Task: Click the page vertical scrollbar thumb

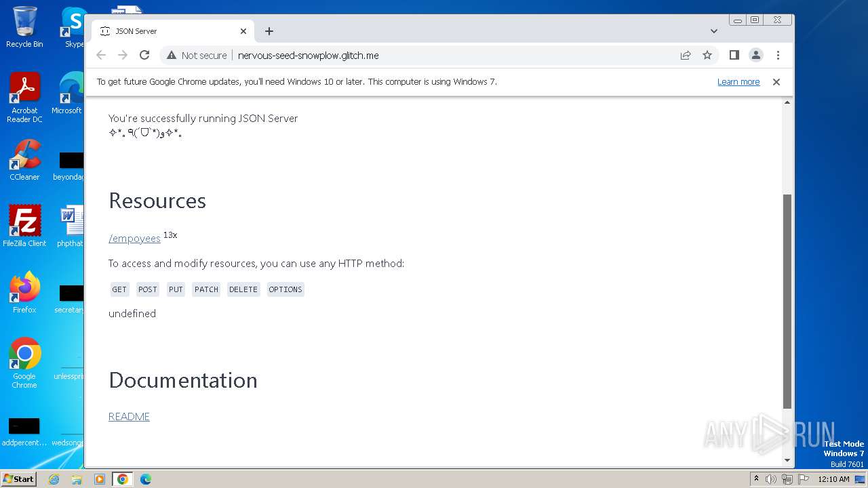Action: [x=787, y=301]
